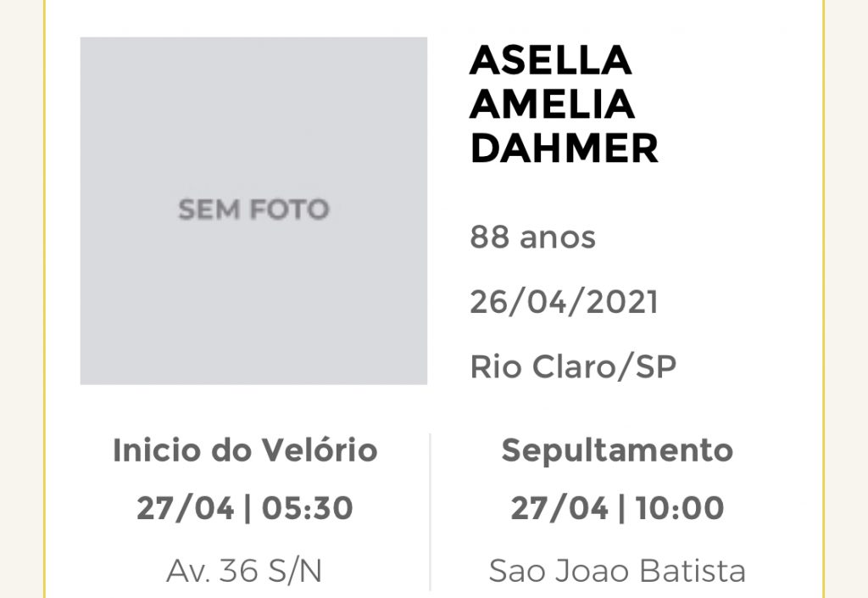Screen dimensions: 868x598
Task: Click the yellow card border on left
Action: [44, 299]
